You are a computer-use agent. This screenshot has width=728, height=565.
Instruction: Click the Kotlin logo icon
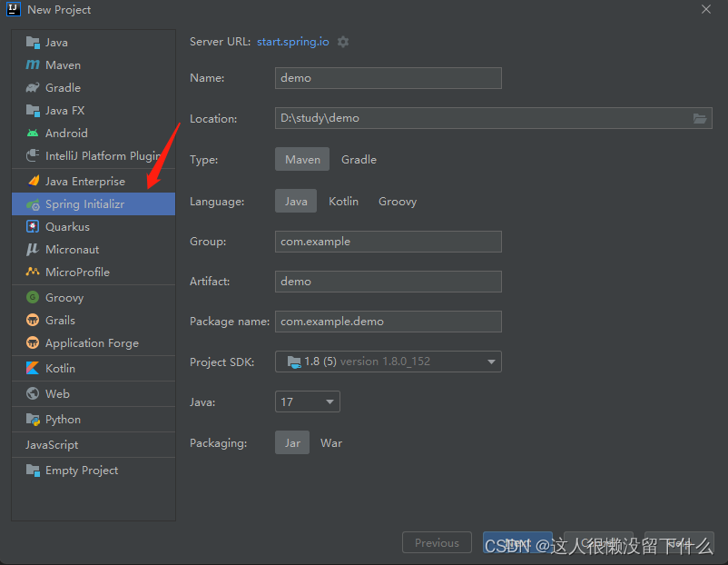pyautogui.click(x=33, y=369)
